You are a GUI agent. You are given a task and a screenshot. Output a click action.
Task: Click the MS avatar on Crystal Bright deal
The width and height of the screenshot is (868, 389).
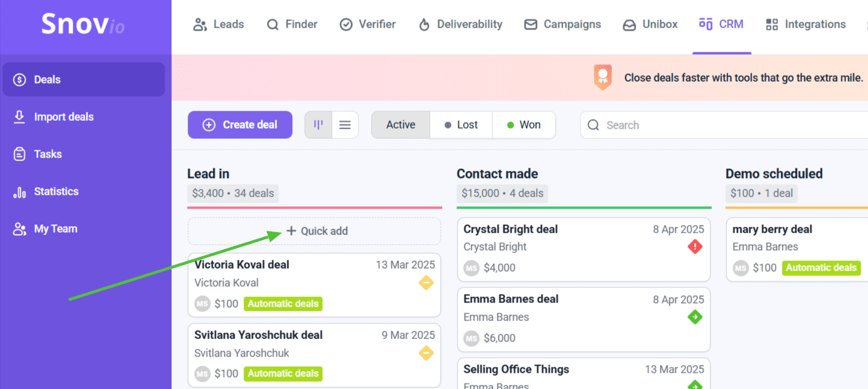(471, 268)
